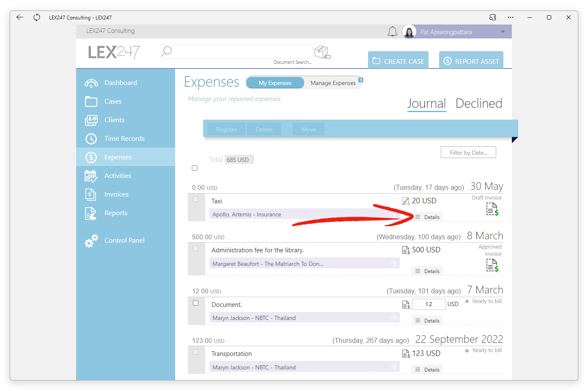Expand Details for Transportation expense

tap(427, 369)
